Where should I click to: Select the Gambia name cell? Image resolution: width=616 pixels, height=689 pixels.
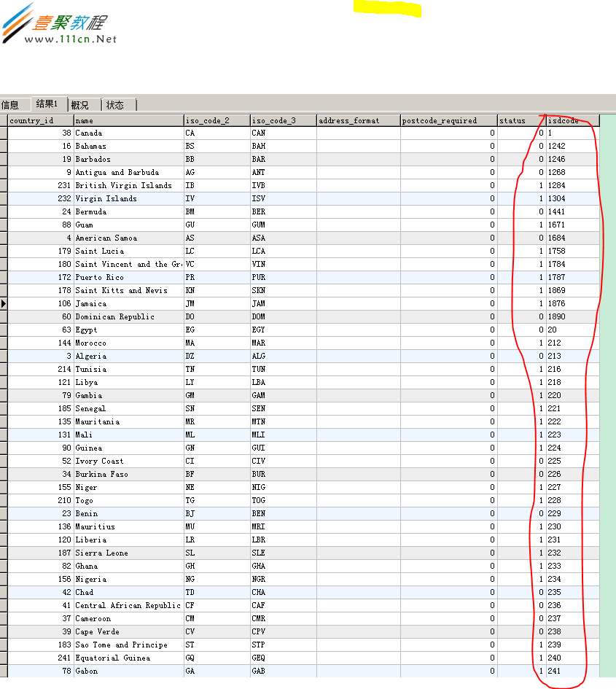[x=129, y=395]
